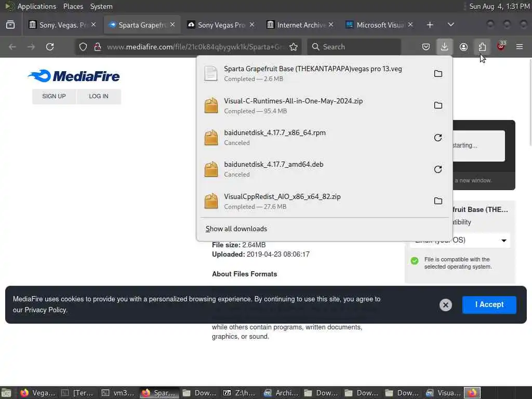Open Vega... Firefox window in taskbar
The image size is (532, 399).
(38, 393)
